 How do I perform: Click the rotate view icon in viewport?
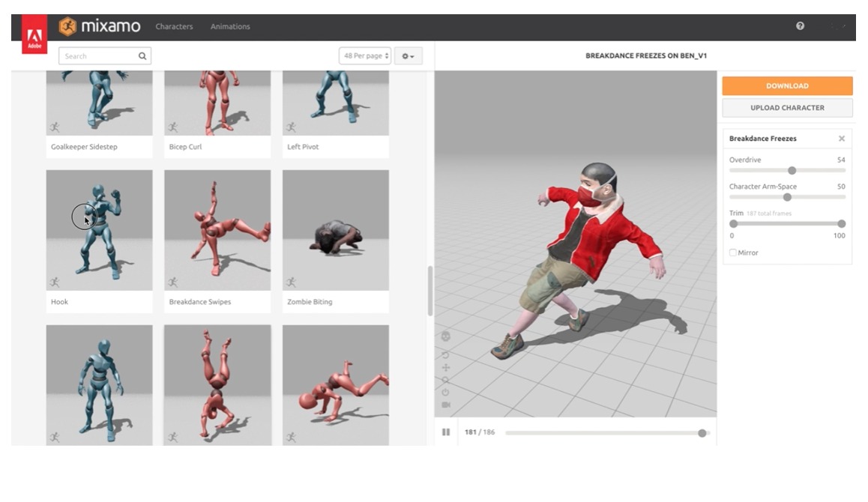(446, 355)
